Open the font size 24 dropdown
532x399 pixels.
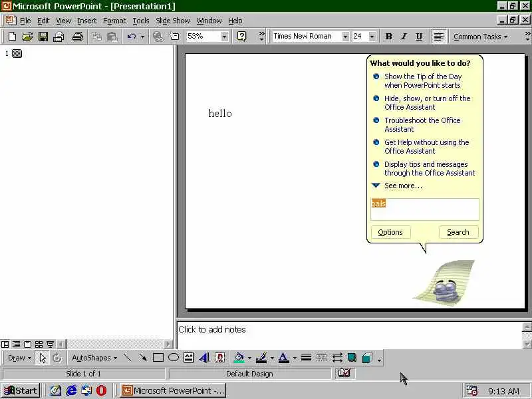[x=372, y=37]
